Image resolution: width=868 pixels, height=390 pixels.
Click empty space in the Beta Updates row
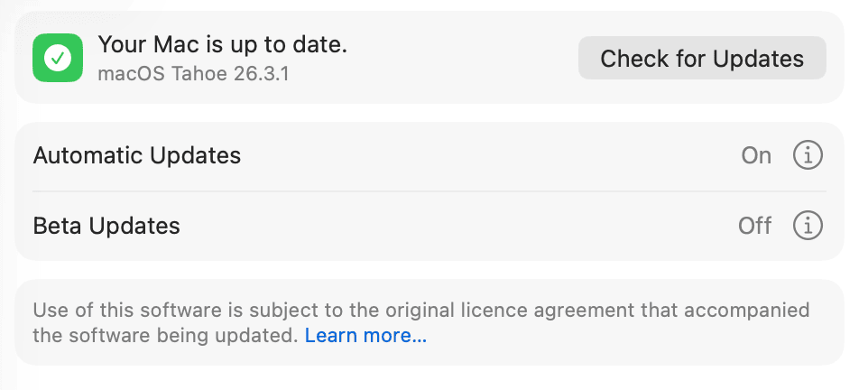click(x=451, y=225)
